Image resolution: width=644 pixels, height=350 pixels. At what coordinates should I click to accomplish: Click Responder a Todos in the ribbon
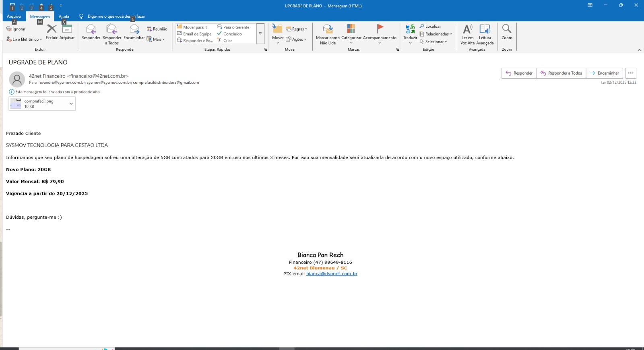(x=111, y=29)
